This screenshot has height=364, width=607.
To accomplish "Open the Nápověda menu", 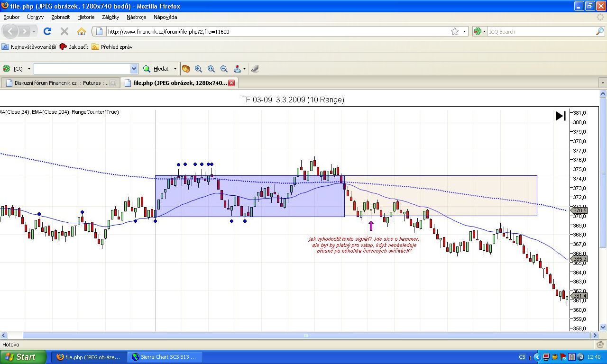I will coord(166,17).
